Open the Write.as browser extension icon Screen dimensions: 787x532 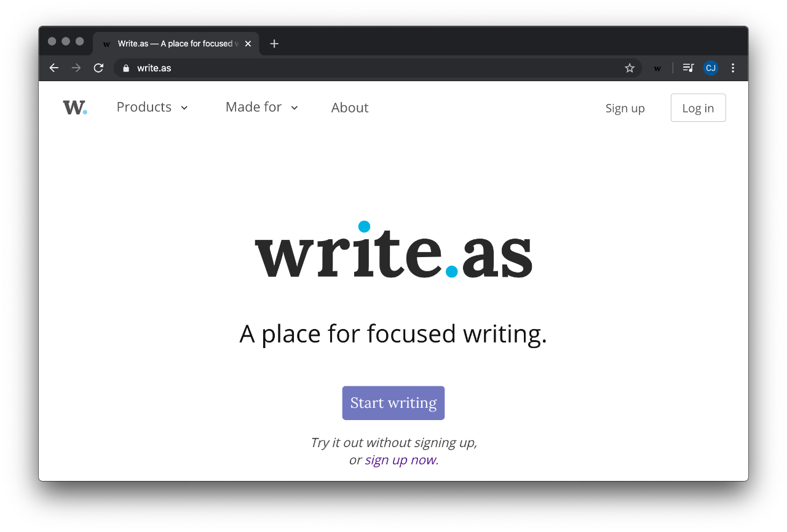point(657,68)
